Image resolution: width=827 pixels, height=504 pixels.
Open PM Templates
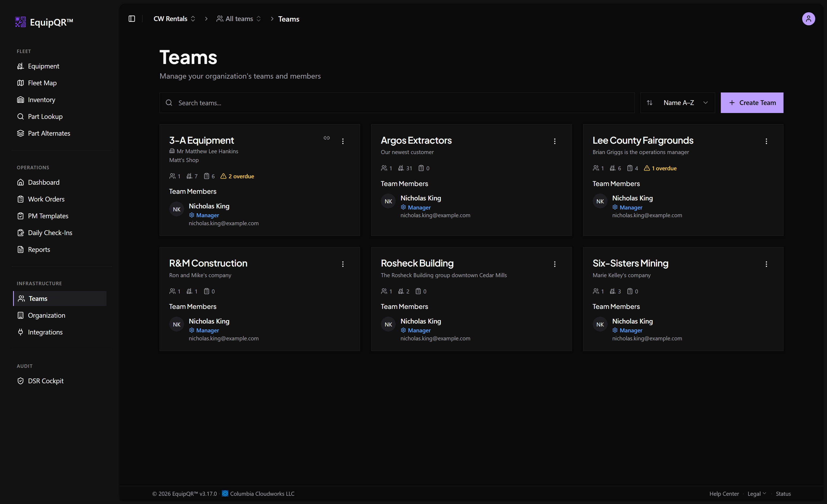pyautogui.click(x=60, y=216)
